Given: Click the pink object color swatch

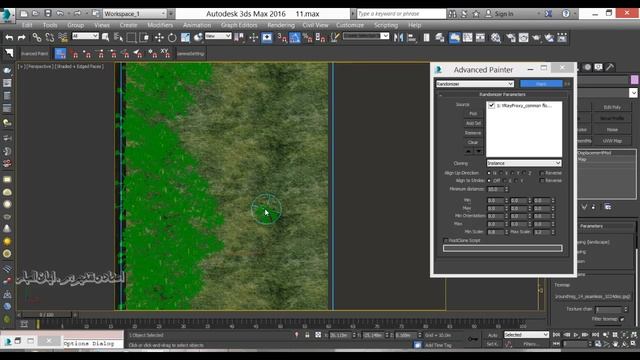Looking at the screenshot, I should coord(634,80).
